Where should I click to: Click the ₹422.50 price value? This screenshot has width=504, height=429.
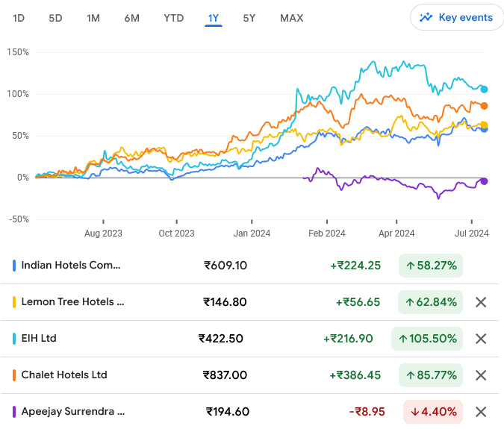coord(221,339)
